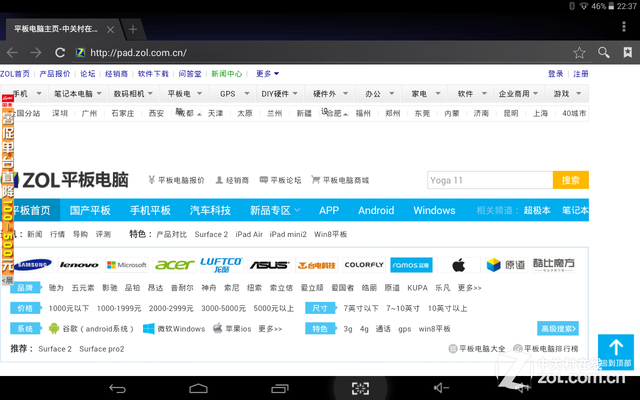Click the Apple brand logo
Image resolution: width=640 pixels, height=400 pixels.
click(x=459, y=265)
